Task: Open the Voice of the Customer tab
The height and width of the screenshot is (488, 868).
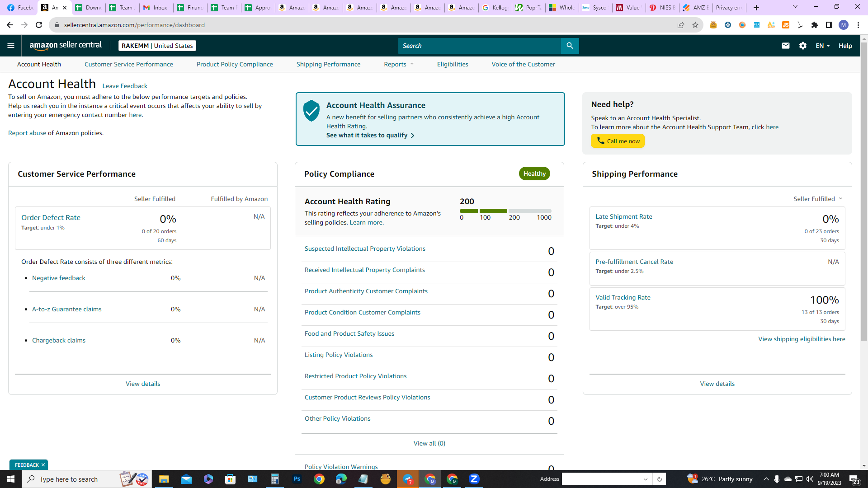Action: [524, 64]
